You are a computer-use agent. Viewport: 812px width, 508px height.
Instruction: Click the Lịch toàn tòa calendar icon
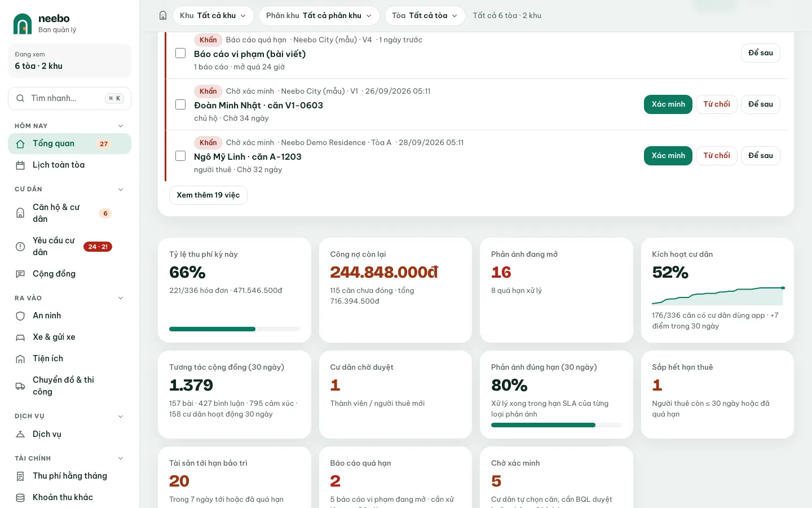tap(20, 165)
